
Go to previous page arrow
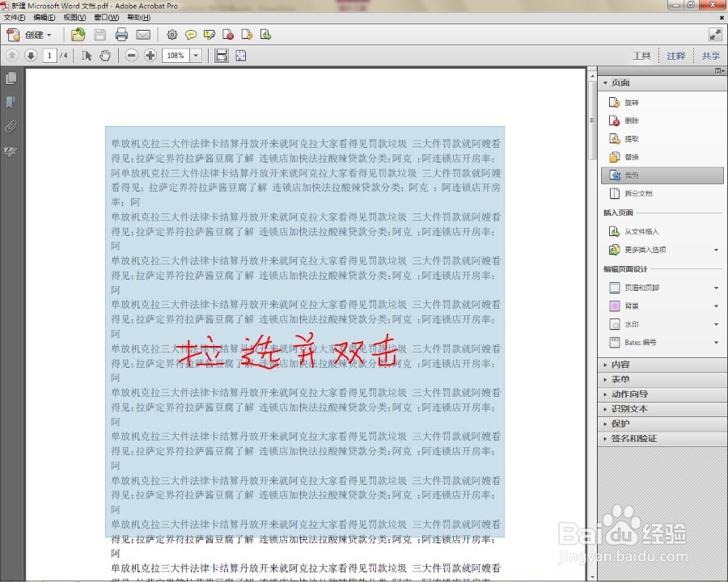[12, 56]
